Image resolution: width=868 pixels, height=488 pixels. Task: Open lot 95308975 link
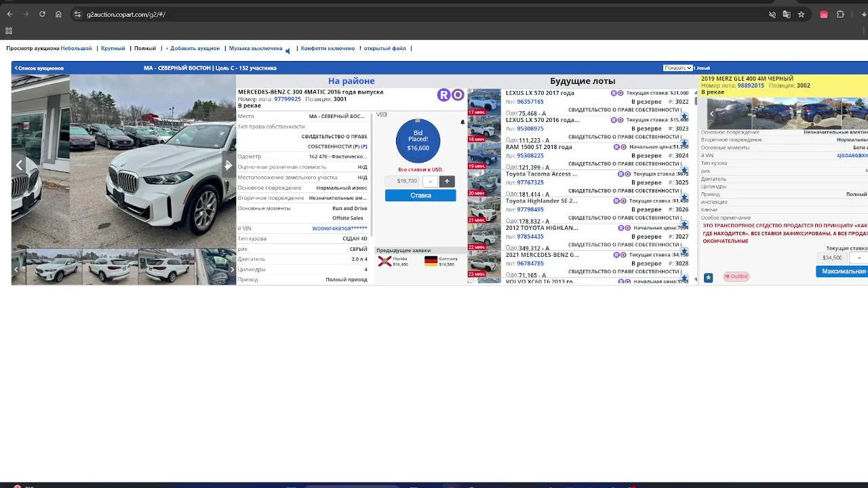pyautogui.click(x=530, y=128)
